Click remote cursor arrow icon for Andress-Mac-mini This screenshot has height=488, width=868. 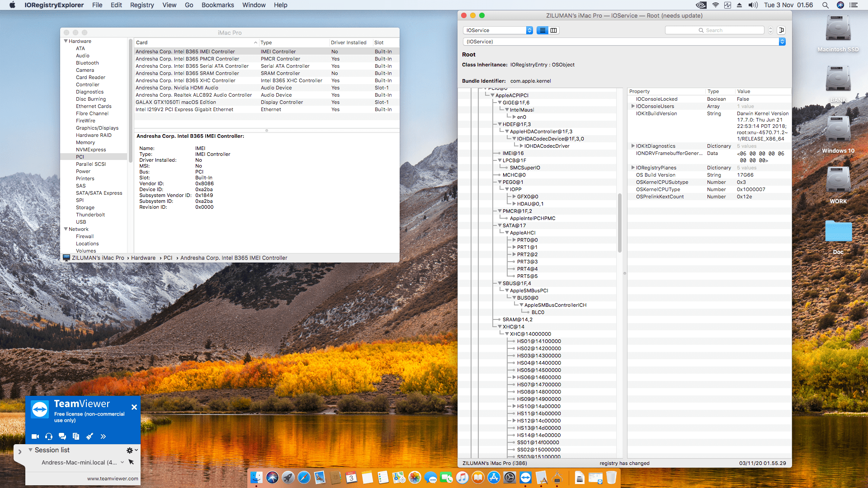131,462
